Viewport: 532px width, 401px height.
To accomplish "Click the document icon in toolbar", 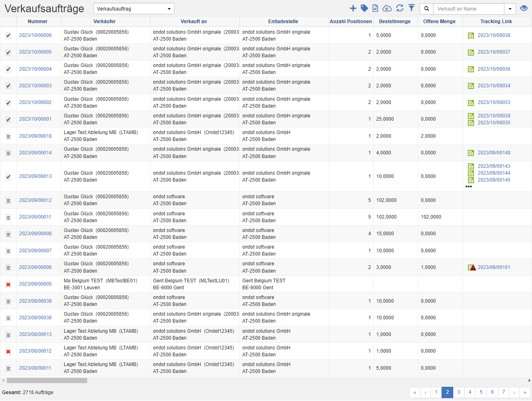I will (375, 9).
